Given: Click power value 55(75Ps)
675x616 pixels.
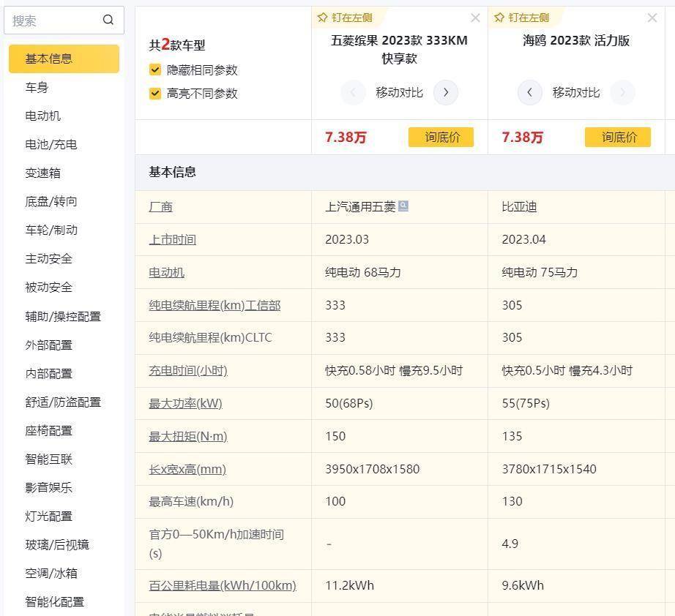Looking at the screenshot, I should coord(526,404).
